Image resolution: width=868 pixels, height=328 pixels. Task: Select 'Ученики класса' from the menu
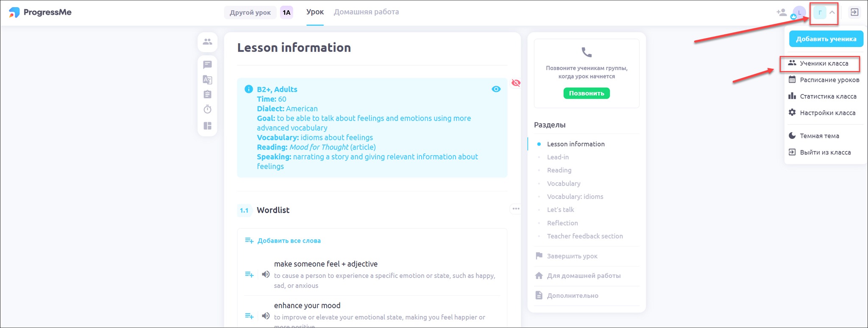click(823, 64)
